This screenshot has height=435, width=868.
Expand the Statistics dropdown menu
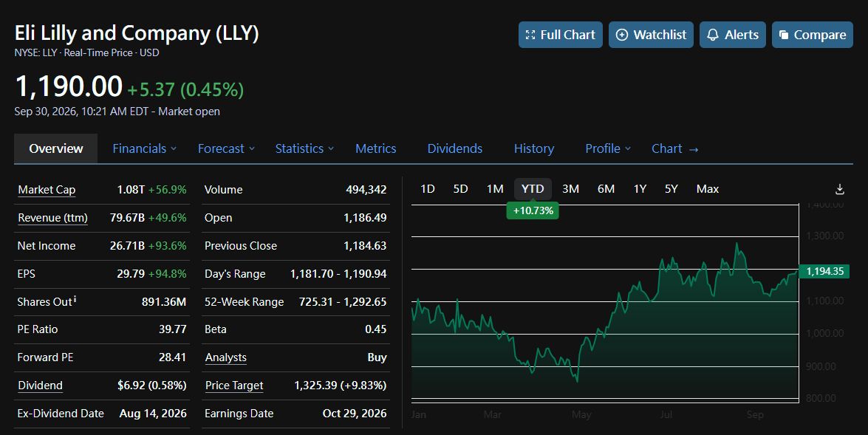point(304,149)
